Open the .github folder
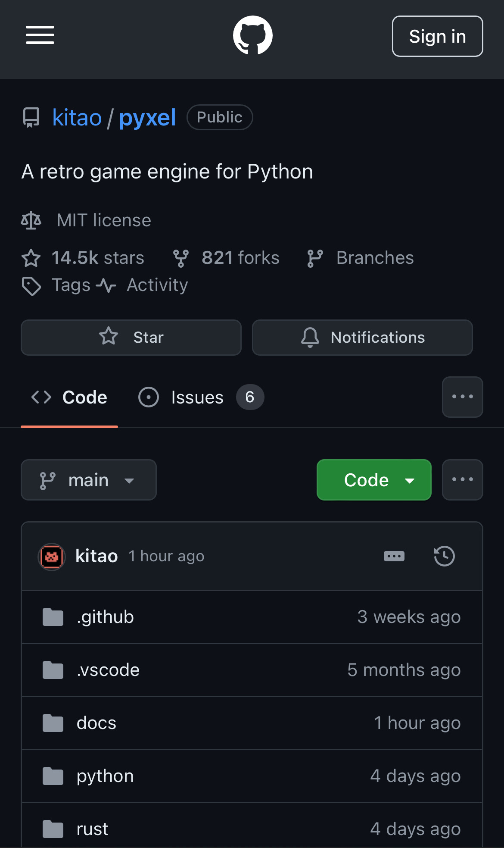The width and height of the screenshot is (504, 848). pyautogui.click(x=105, y=617)
